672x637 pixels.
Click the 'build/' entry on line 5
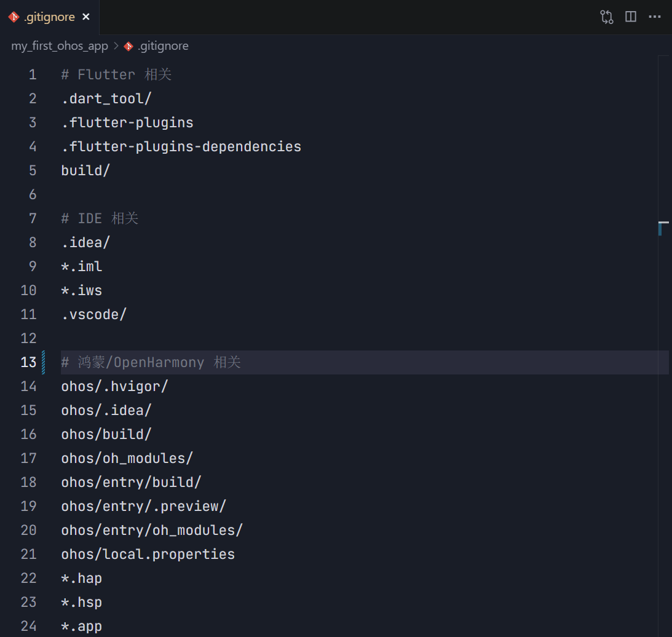pos(85,170)
